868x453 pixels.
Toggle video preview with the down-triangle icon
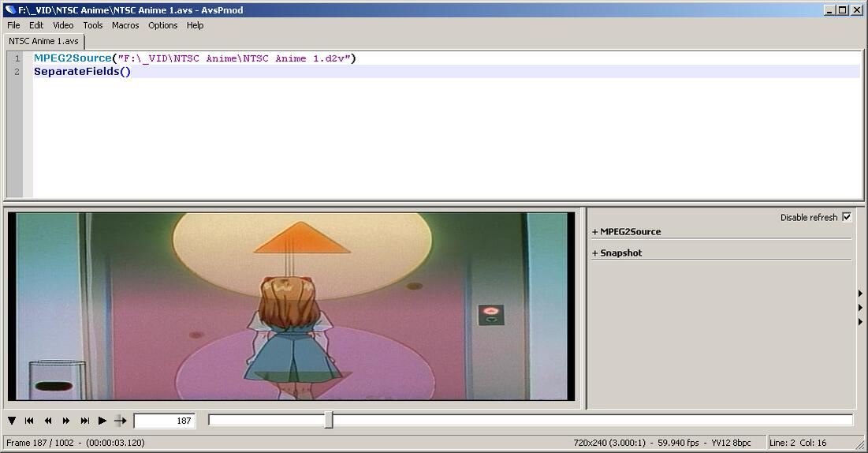tap(12, 421)
